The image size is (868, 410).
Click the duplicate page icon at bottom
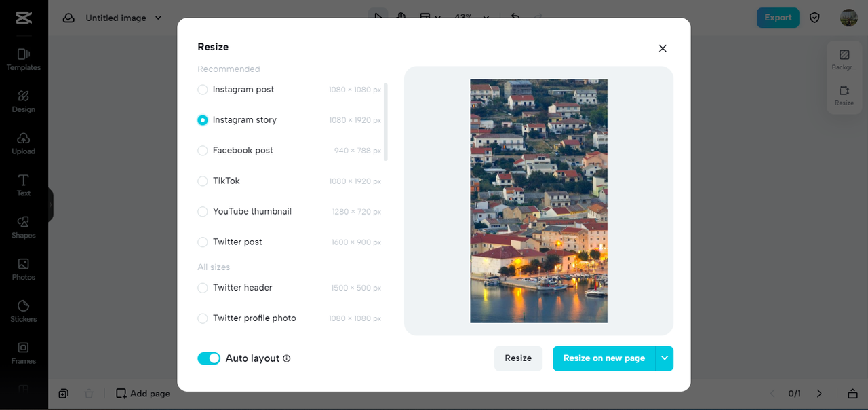click(63, 394)
